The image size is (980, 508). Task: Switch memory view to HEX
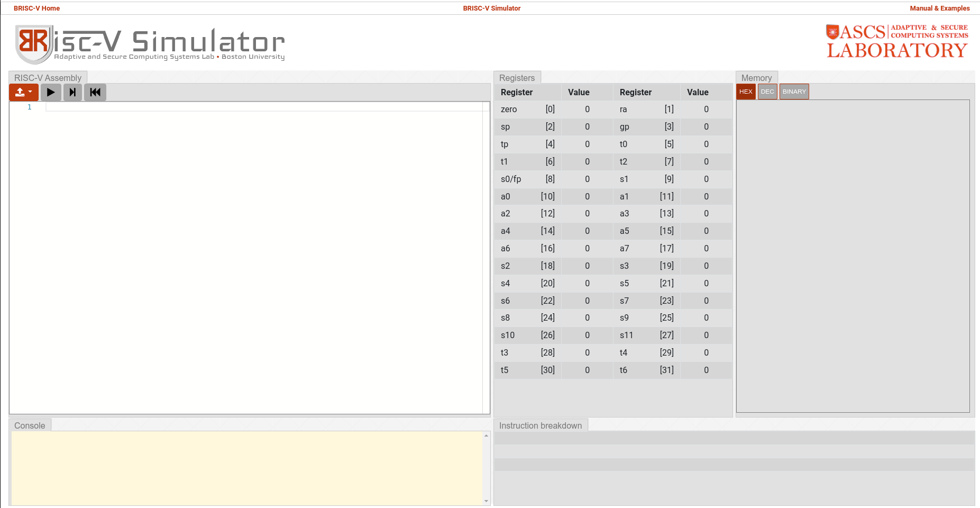746,92
